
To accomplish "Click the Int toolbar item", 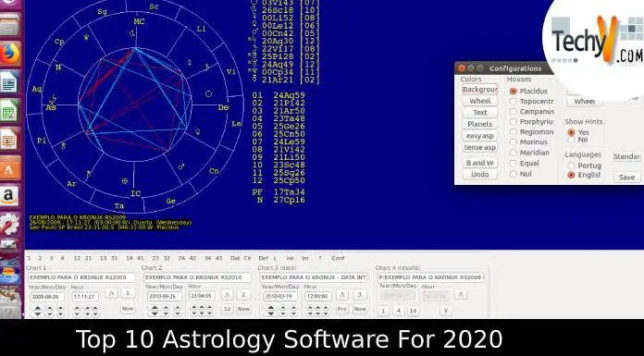I will point(290,258).
